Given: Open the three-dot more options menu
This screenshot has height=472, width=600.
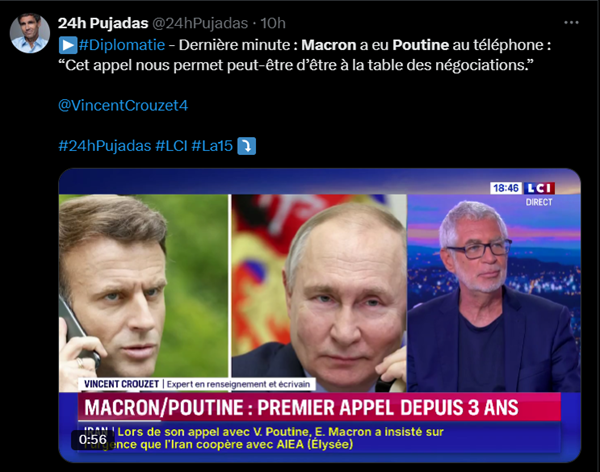Looking at the screenshot, I should 571,23.
